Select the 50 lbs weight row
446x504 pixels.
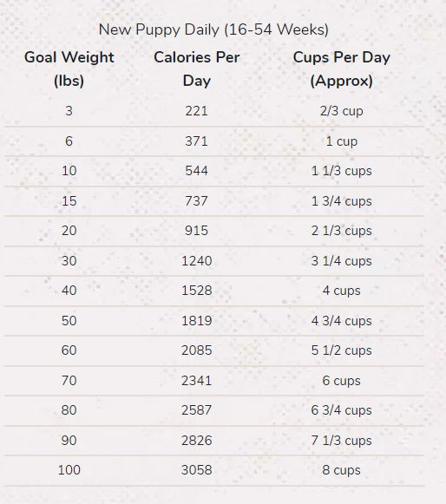coord(214,321)
